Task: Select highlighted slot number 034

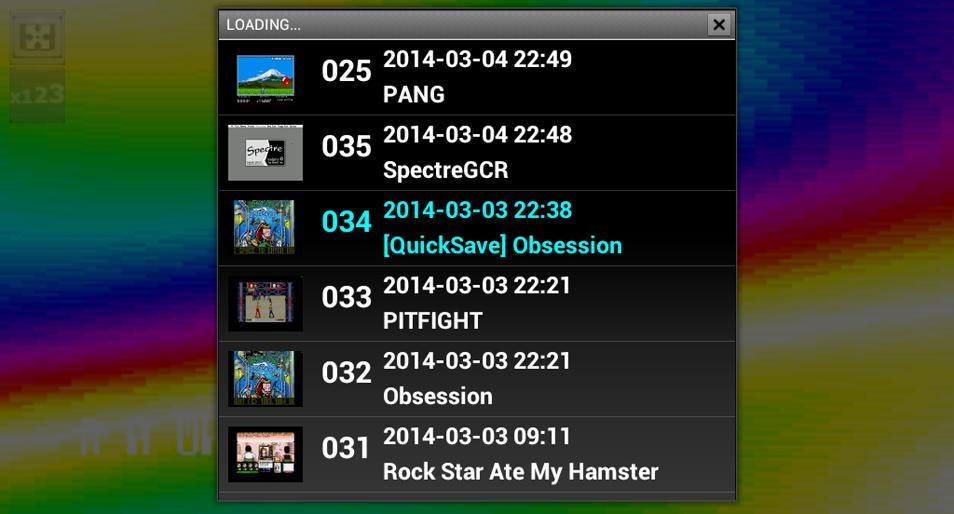Action: pos(346,222)
